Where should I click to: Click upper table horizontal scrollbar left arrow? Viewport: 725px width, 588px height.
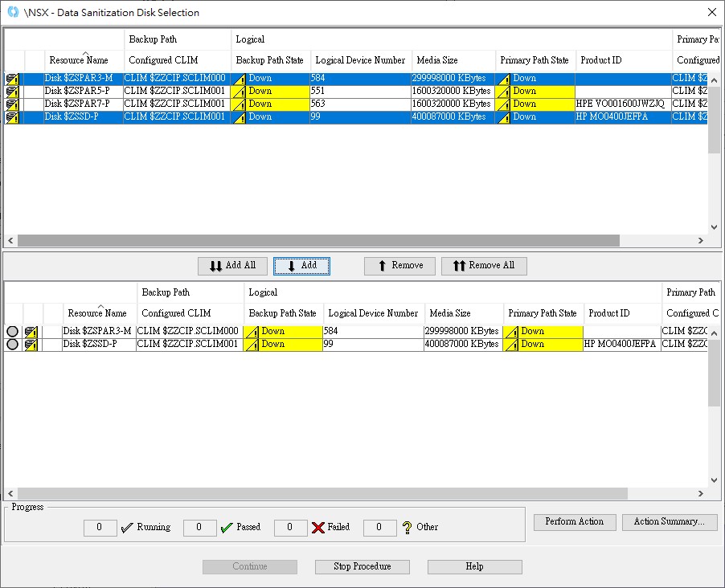pyautogui.click(x=10, y=241)
